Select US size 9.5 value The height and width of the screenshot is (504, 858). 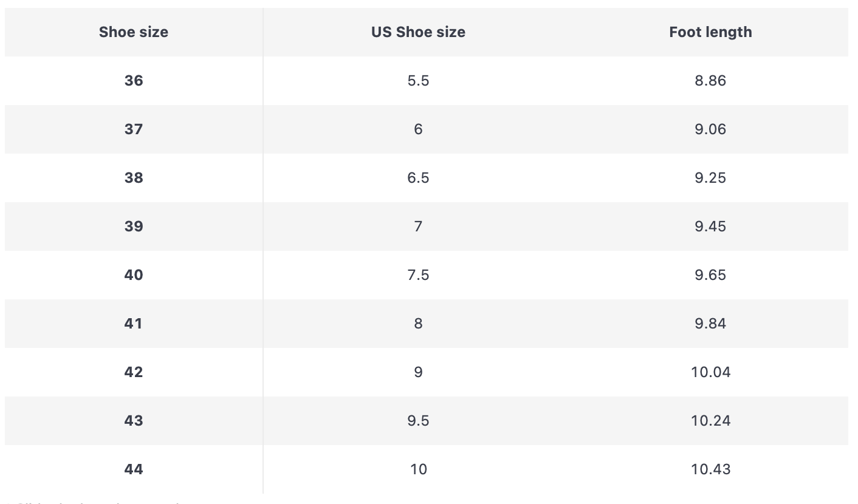click(418, 421)
